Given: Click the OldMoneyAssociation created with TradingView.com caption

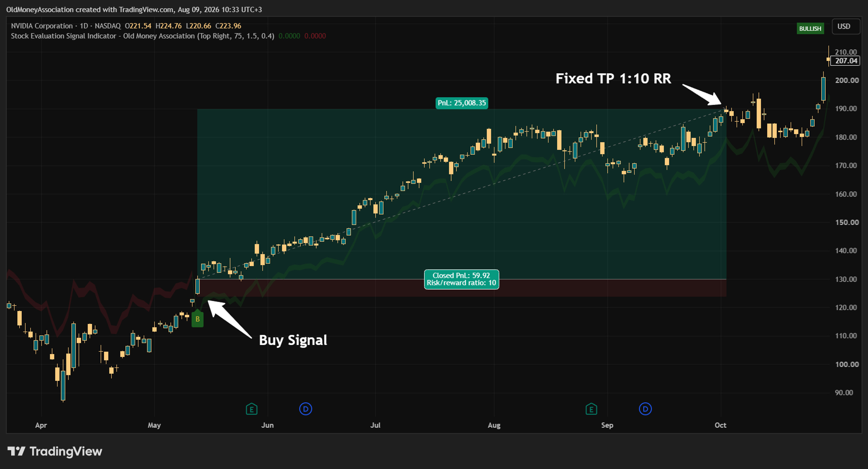Looking at the screenshot, I should 134,9.
